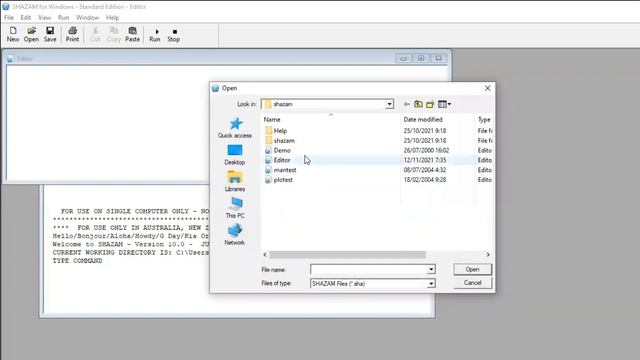Click the File name input field
Image resolution: width=640 pixels, height=360 pixels.
pyautogui.click(x=369, y=269)
